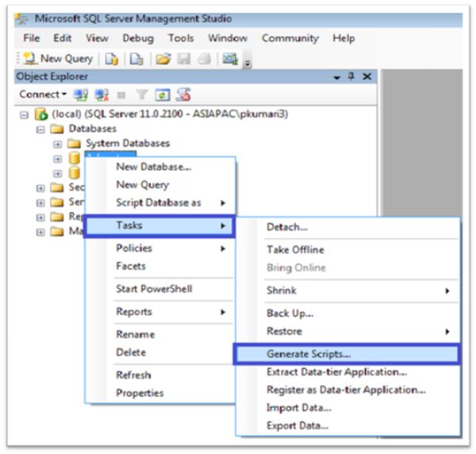Click the Open File folder icon
The image size is (476, 454).
point(163,59)
